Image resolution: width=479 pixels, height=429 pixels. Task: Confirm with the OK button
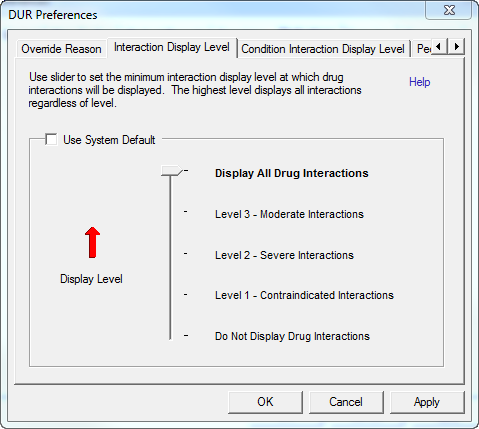(x=265, y=402)
